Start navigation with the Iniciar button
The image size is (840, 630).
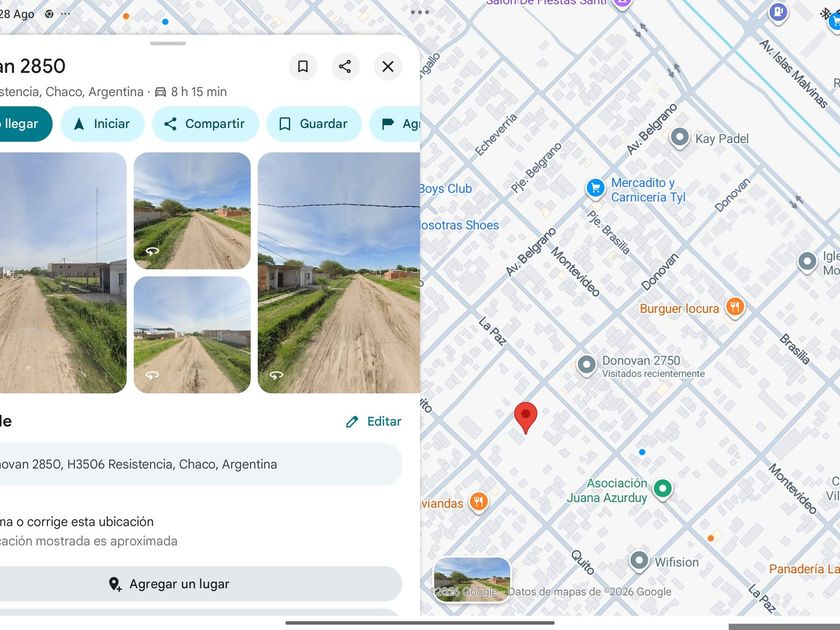click(102, 124)
